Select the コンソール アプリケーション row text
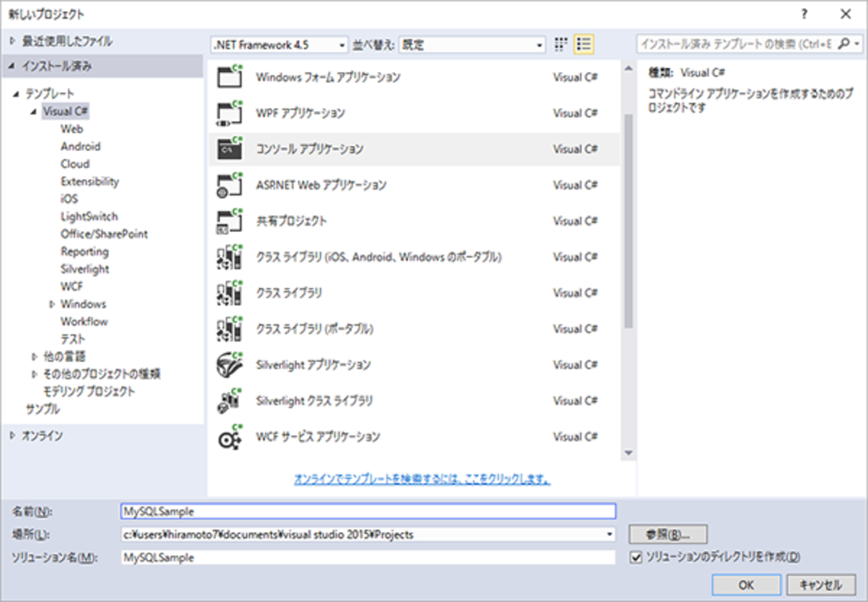Viewport: 868px width, 602px height. [310, 149]
